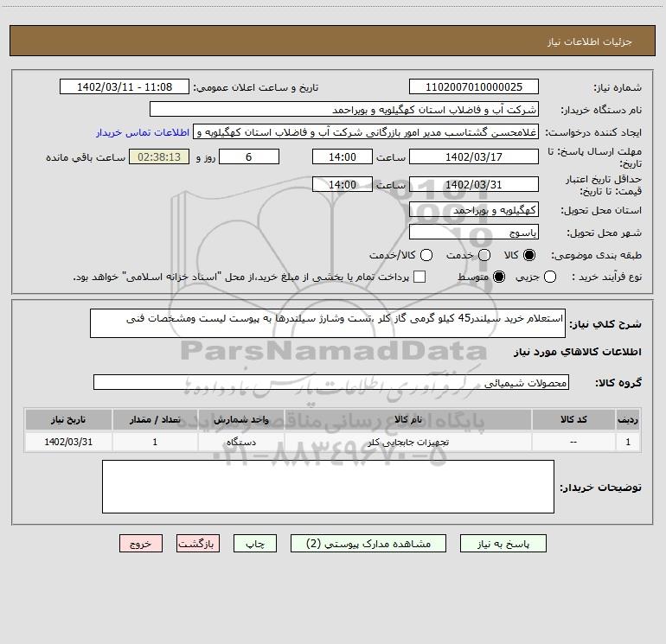Click the quantity cell 1 in تعداد / مقدار column

click(155, 442)
